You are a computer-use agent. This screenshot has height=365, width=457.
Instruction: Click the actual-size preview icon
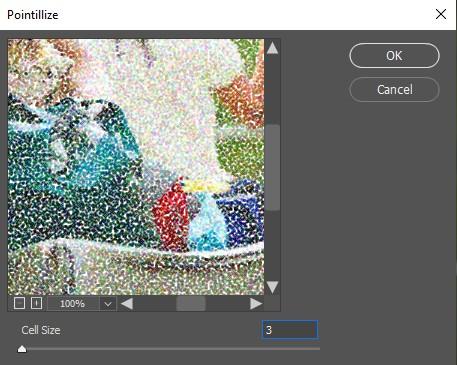pos(36,303)
